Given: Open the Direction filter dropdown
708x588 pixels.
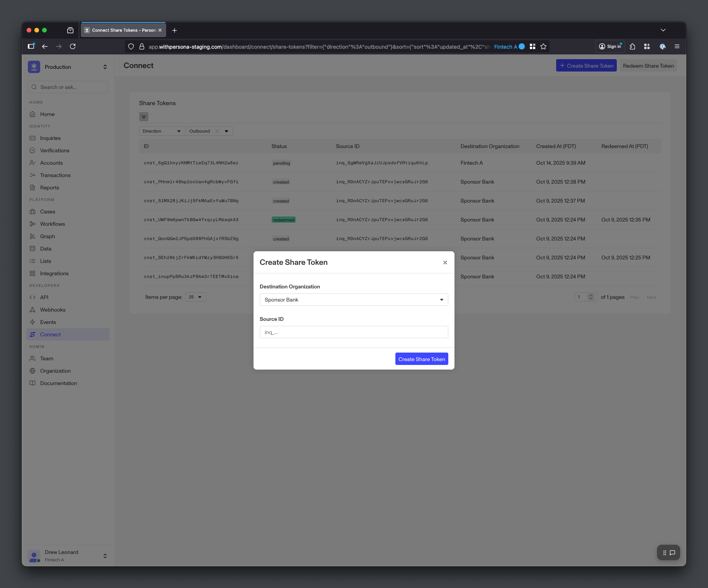Looking at the screenshot, I should click(162, 131).
